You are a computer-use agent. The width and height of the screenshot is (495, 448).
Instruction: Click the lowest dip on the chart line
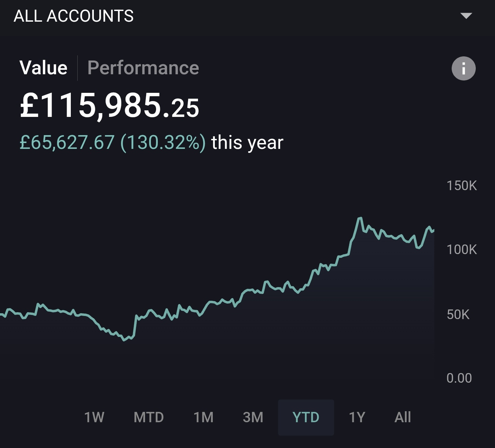pyautogui.click(x=124, y=340)
